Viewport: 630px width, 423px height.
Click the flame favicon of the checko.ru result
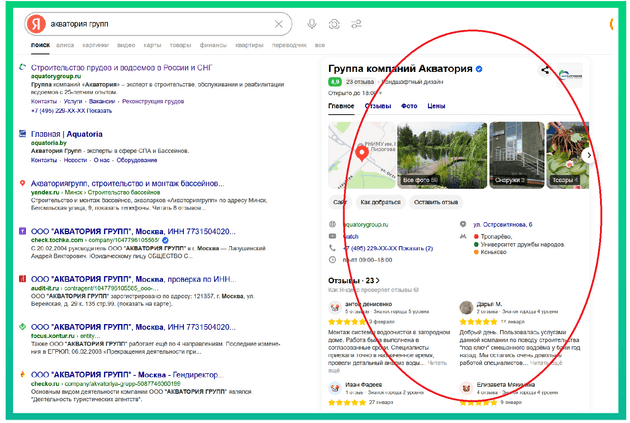click(x=22, y=374)
